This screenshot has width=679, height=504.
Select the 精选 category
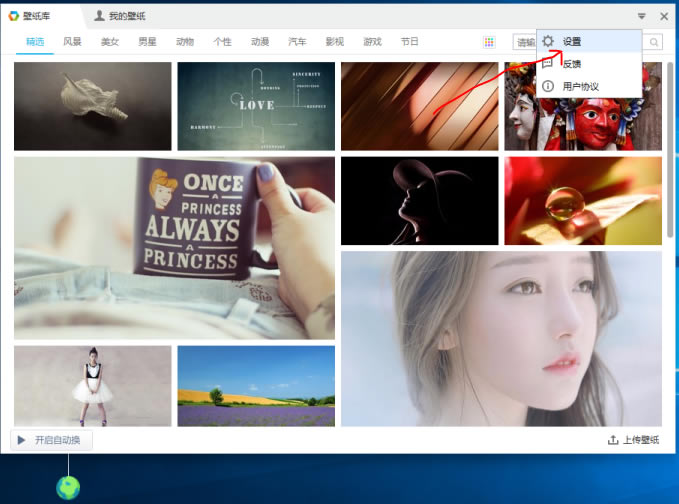click(x=35, y=42)
